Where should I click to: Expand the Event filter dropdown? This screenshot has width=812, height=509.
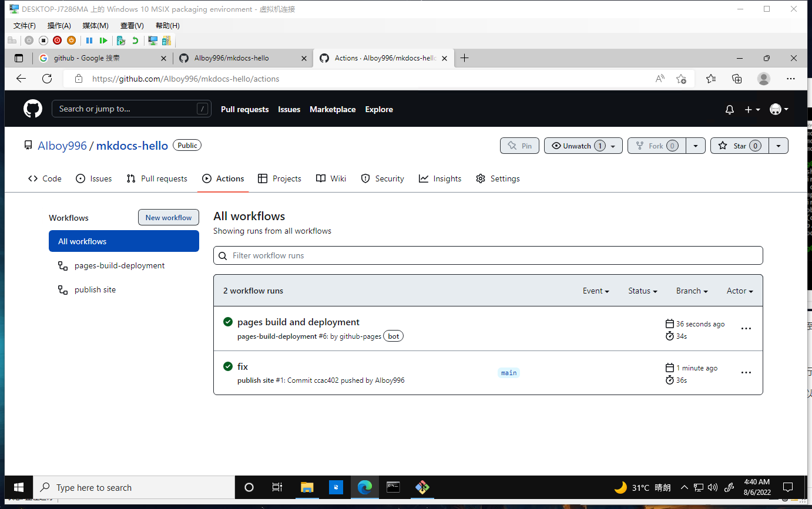(596, 291)
